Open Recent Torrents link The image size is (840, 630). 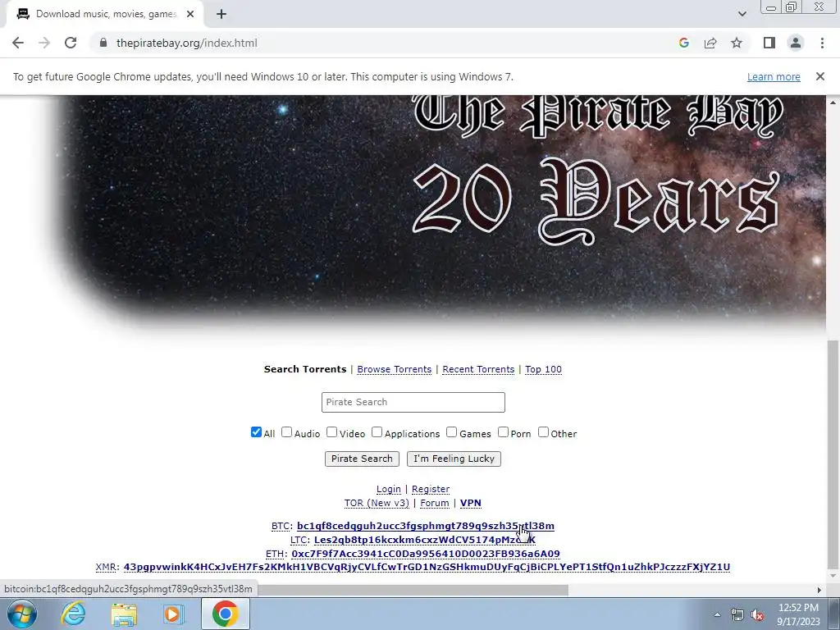pyautogui.click(x=478, y=369)
